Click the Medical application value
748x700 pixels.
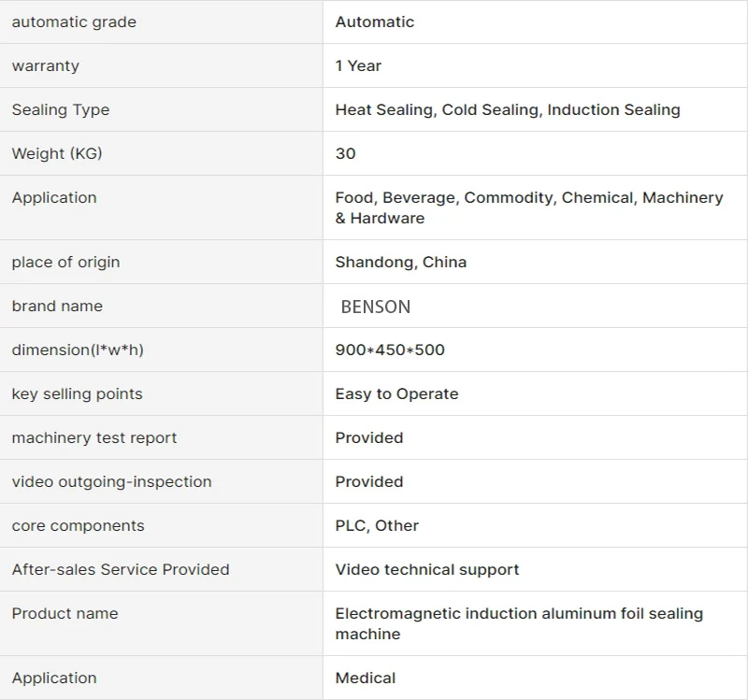coord(366,679)
